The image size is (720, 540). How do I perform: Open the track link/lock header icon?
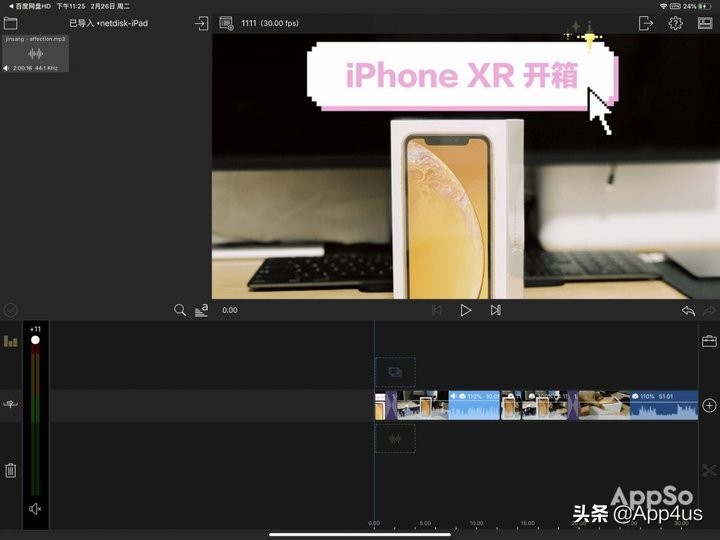(x=11, y=404)
